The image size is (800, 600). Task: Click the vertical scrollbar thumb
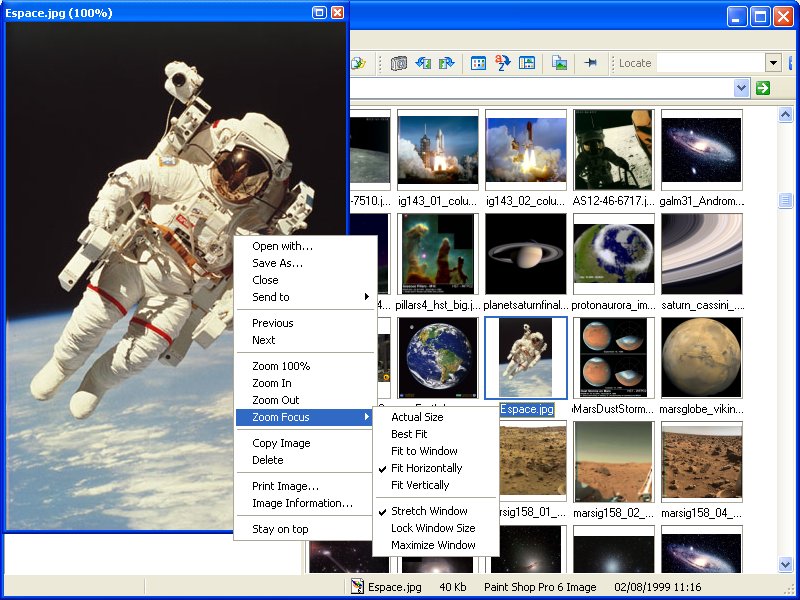(785, 200)
